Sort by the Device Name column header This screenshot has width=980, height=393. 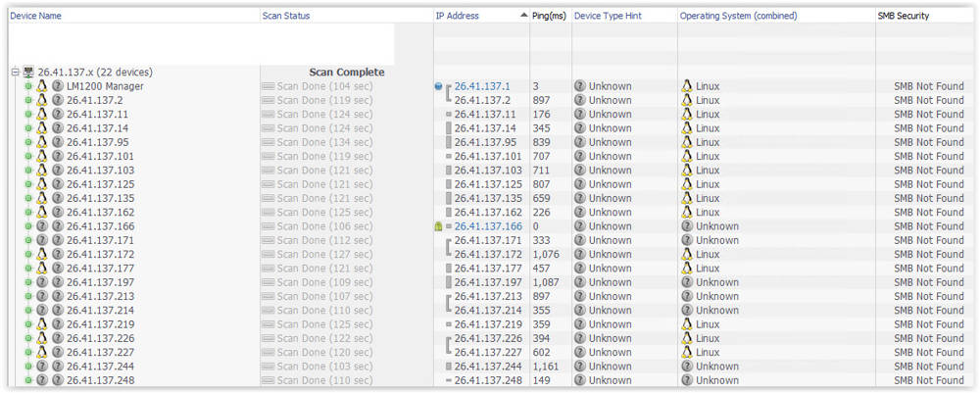tap(35, 16)
